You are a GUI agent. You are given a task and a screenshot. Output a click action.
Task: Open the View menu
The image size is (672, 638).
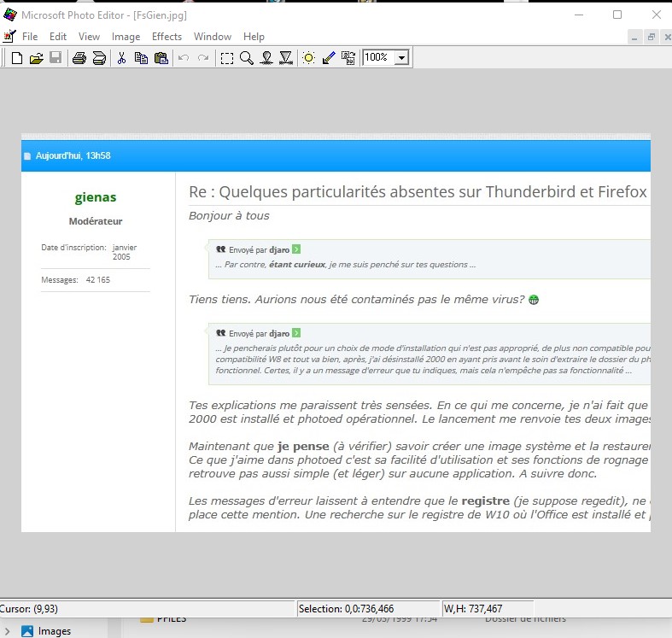89,37
